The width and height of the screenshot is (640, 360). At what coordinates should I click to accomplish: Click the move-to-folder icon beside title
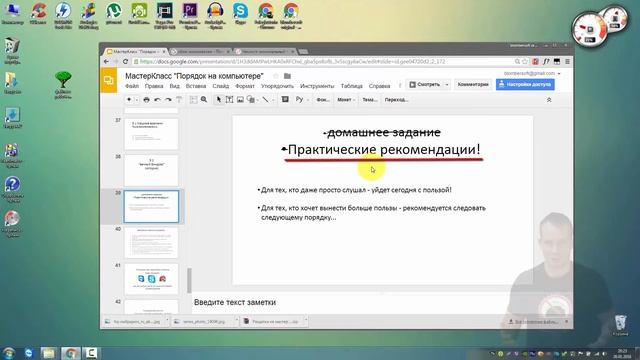click(x=287, y=76)
